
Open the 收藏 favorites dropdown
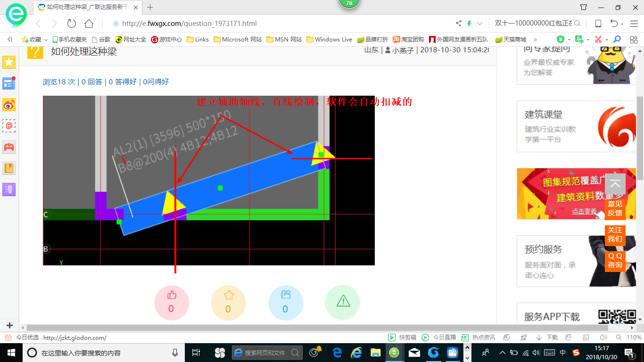(34, 40)
